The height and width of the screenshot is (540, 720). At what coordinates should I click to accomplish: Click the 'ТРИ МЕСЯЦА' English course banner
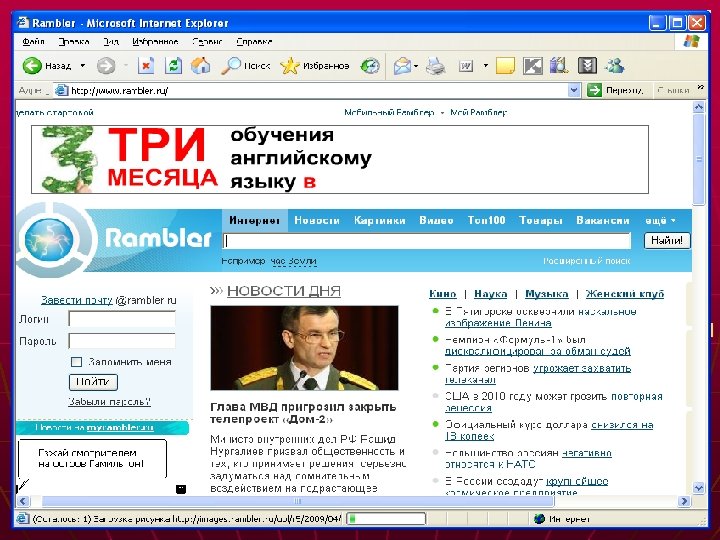(x=340, y=159)
